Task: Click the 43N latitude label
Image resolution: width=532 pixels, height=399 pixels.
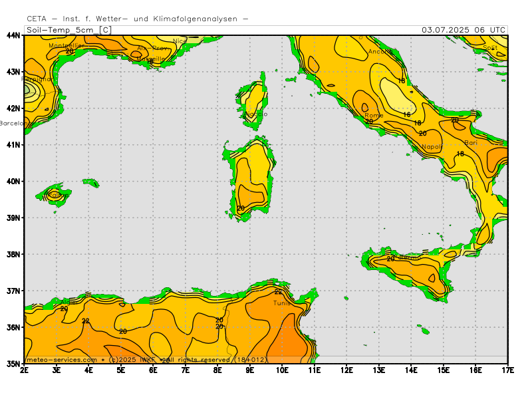Action: (x=13, y=72)
